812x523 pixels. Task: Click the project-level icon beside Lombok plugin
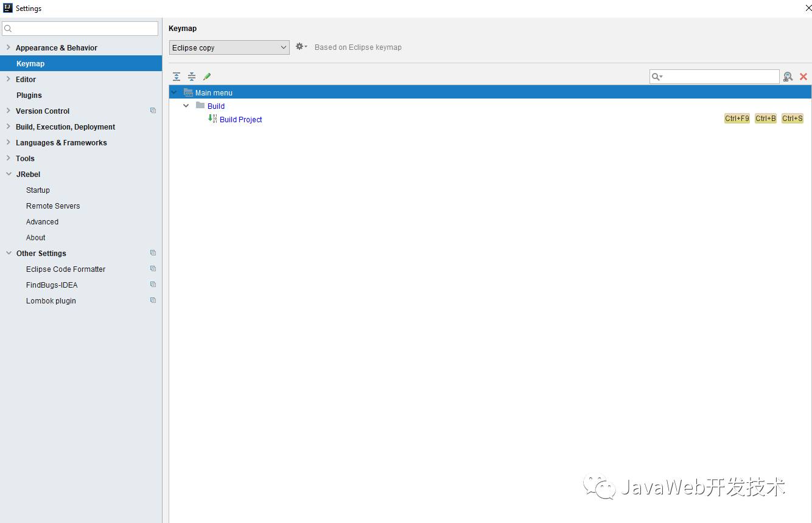point(153,300)
